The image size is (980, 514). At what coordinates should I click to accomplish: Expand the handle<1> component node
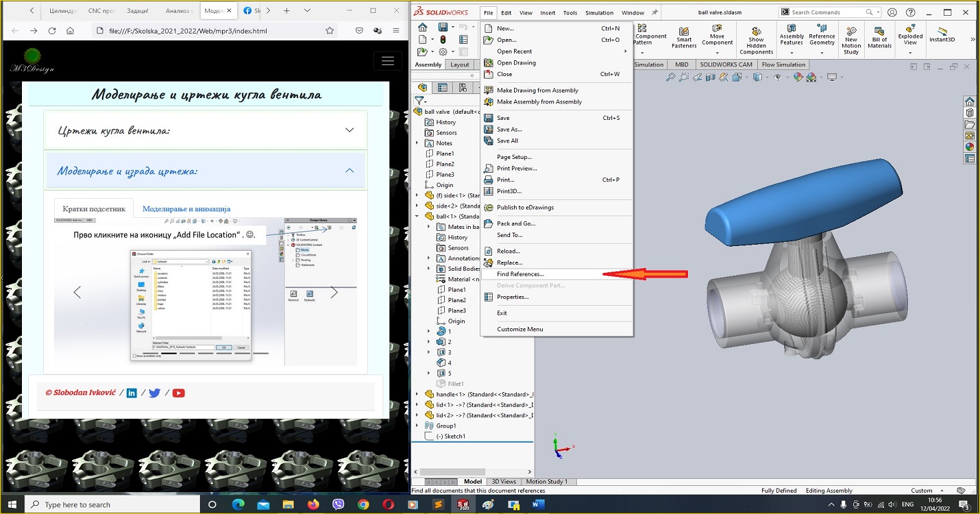click(x=417, y=394)
